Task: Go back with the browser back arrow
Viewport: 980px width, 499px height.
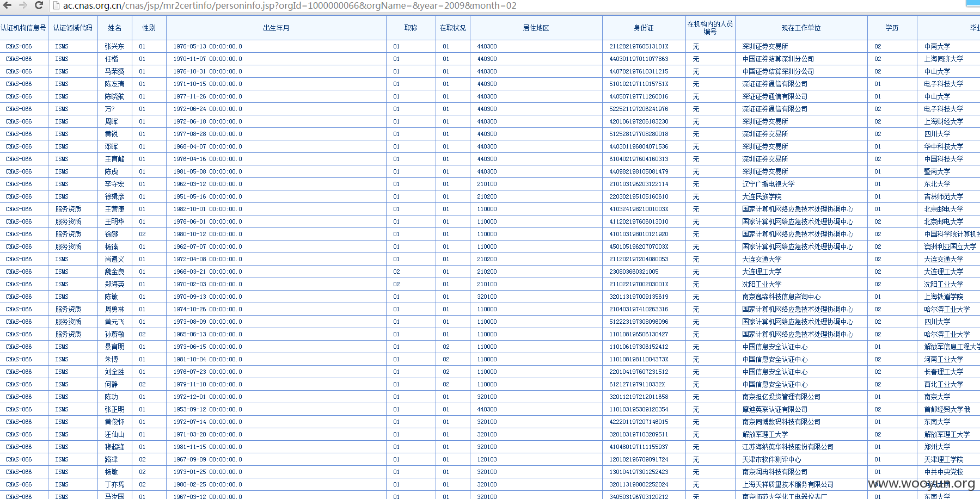Action: (x=8, y=5)
